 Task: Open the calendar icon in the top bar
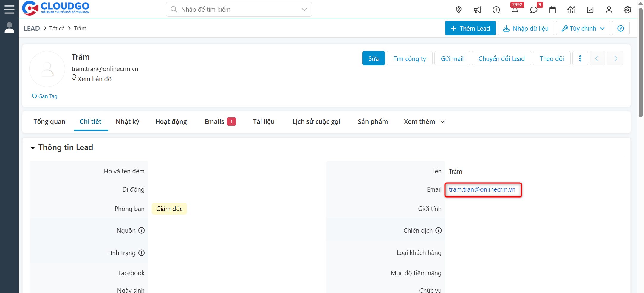(x=552, y=10)
